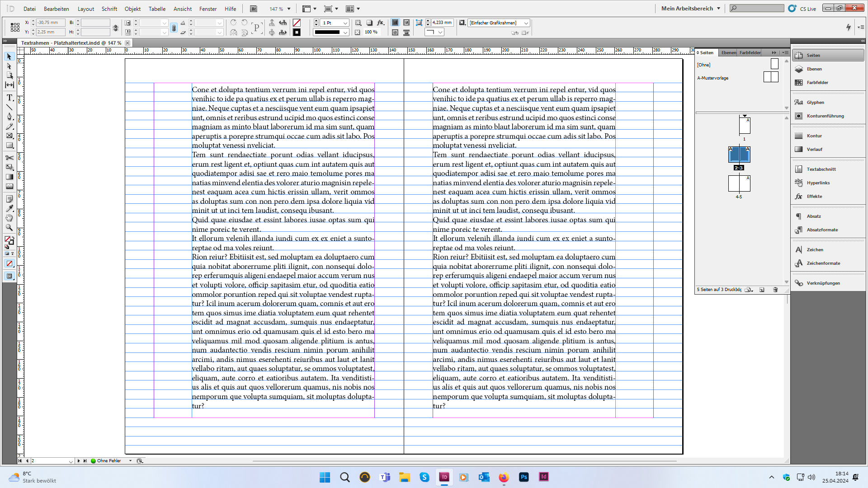Select the Direct Selection tool
Screen dimensions: 868x488
pos(9,66)
